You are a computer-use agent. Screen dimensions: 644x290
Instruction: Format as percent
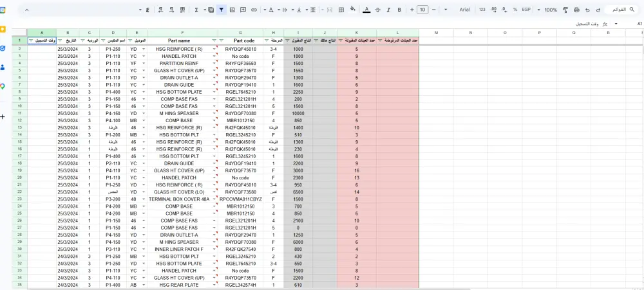[x=515, y=10]
